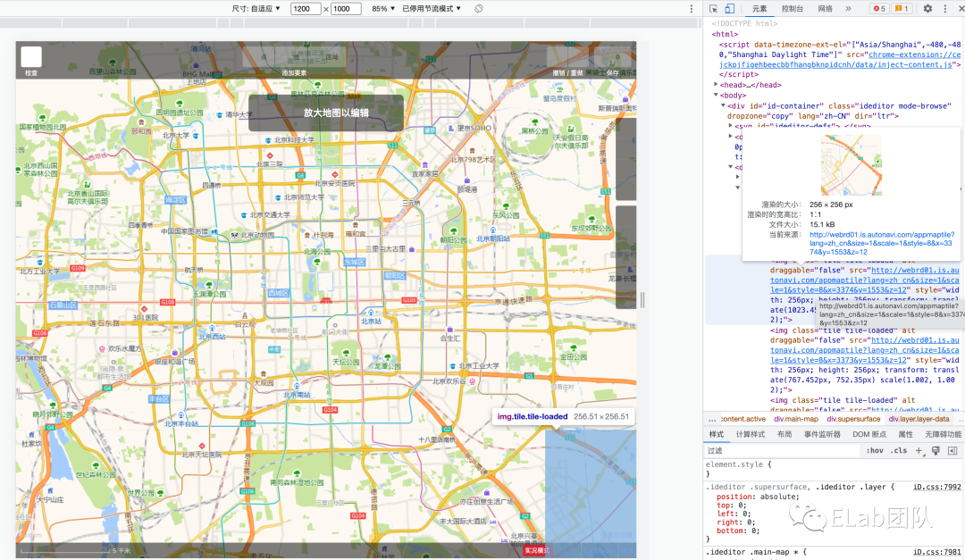
Task: Click the 301医院 hospital icon
Action: 144,309
